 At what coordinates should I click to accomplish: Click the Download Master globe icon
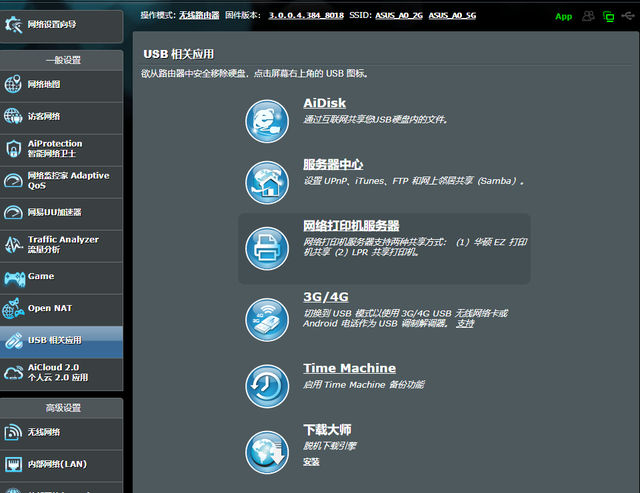pyautogui.click(x=267, y=452)
